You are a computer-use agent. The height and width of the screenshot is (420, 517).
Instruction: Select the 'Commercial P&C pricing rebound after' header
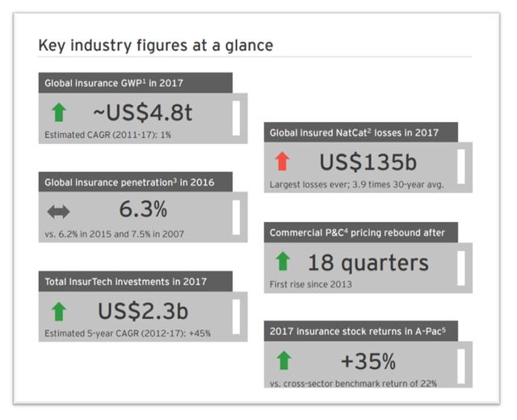361,233
